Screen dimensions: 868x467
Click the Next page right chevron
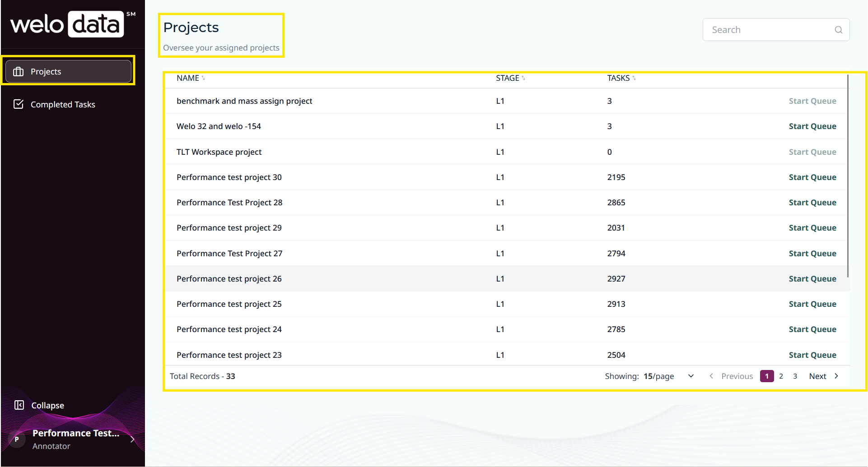click(x=836, y=376)
